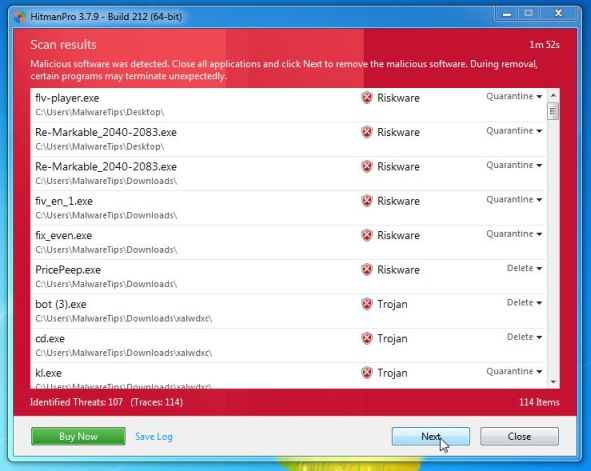The image size is (591, 471).
Task: Click the threat shield icon for flv-player.exe
Action: point(366,98)
